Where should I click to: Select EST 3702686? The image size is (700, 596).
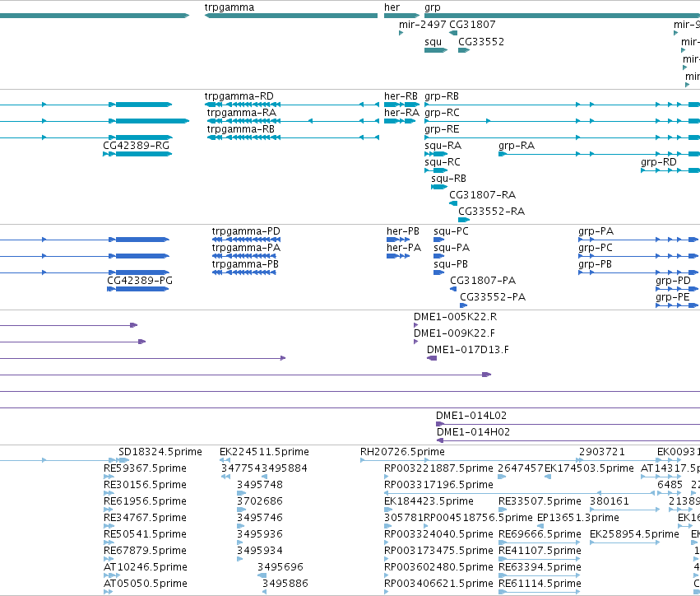260,501
